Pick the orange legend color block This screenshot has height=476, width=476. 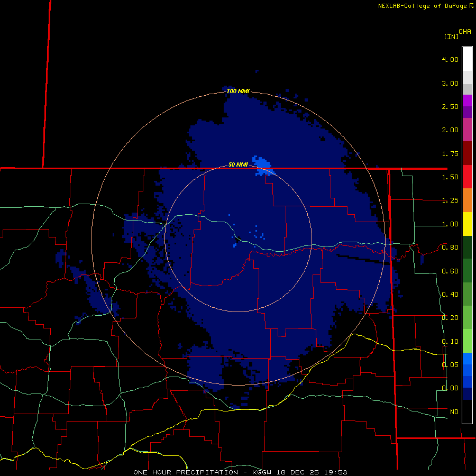[467, 200]
